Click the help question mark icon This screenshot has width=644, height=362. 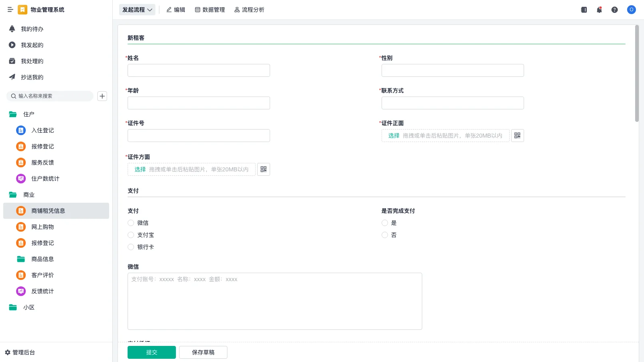(x=614, y=10)
